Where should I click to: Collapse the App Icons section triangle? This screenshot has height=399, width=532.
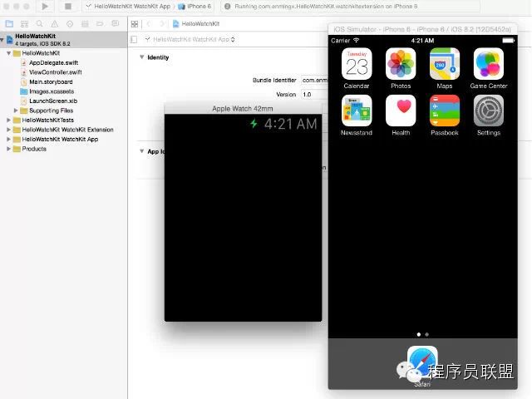coord(142,151)
